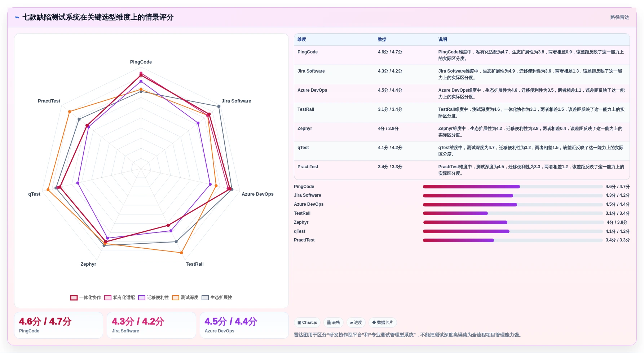Viewport: 644px width, 353px height.
Task: Click the 进度 tag chip
Action: point(356,322)
